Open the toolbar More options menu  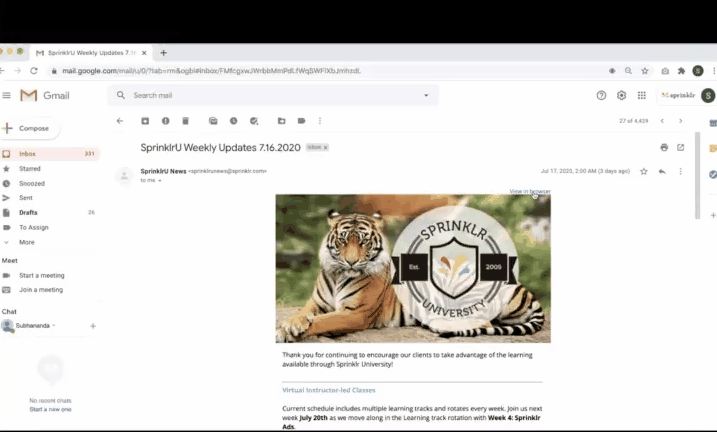pyautogui.click(x=320, y=121)
